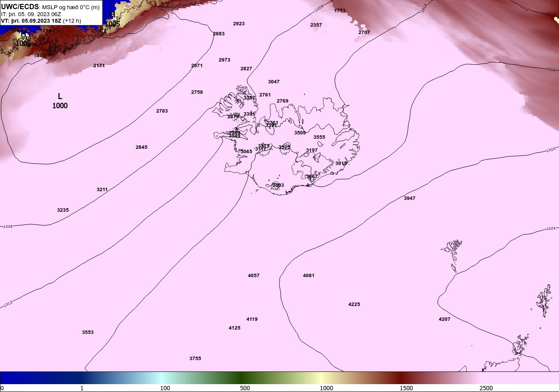
Task: Click the L 1000 low pressure label
Action: click(60, 101)
